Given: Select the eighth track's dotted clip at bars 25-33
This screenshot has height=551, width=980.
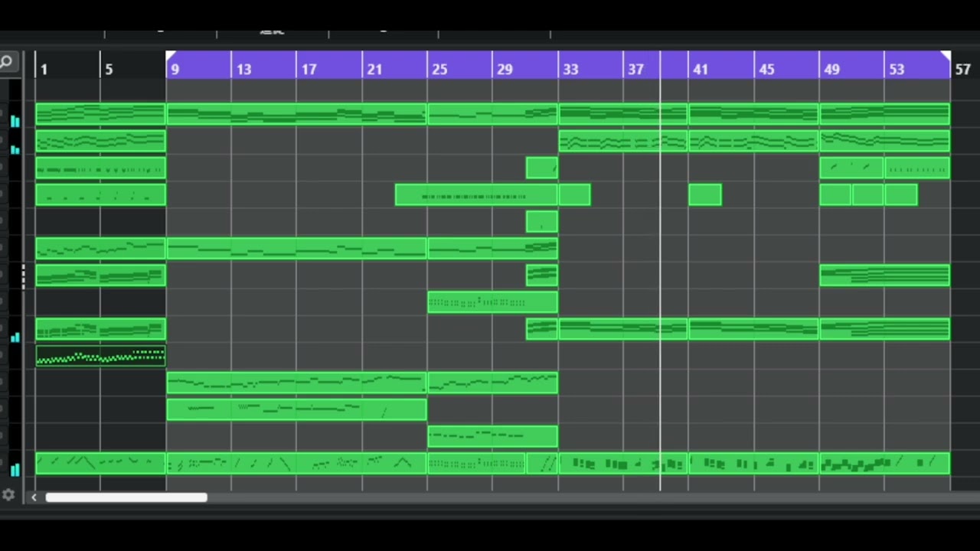Looking at the screenshot, I should (x=492, y=302).
